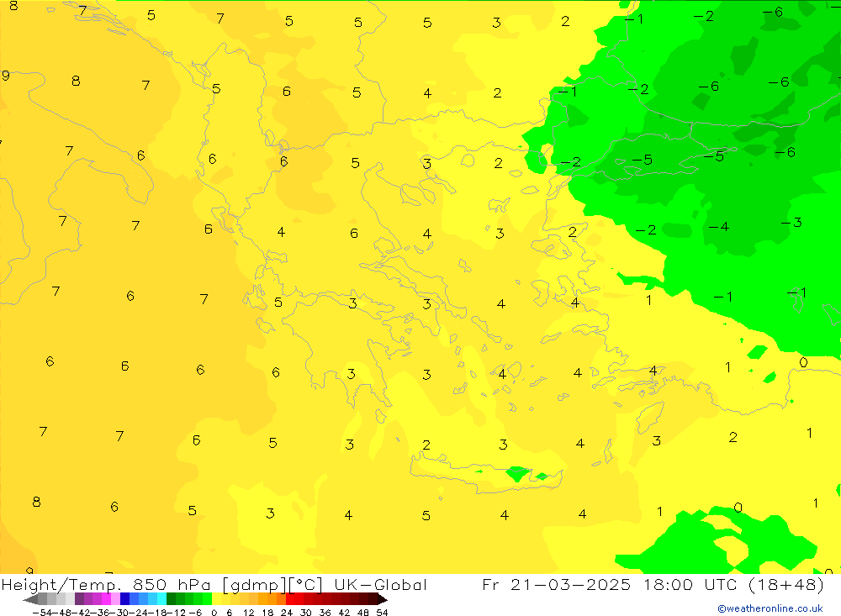This screenshot has width=841, height=616.
Task: Click the 30 label on the color scale
Action: coord(306,613)
